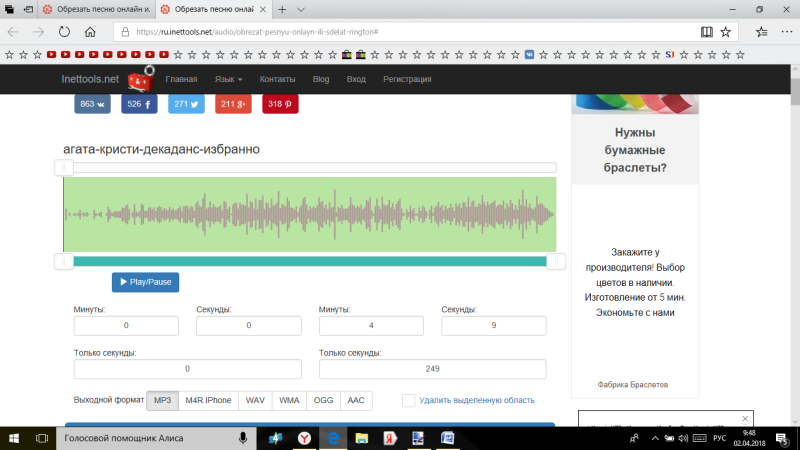Go back to the previous page
This screenshot has width=800, height=450.
[x=13, y=32]
